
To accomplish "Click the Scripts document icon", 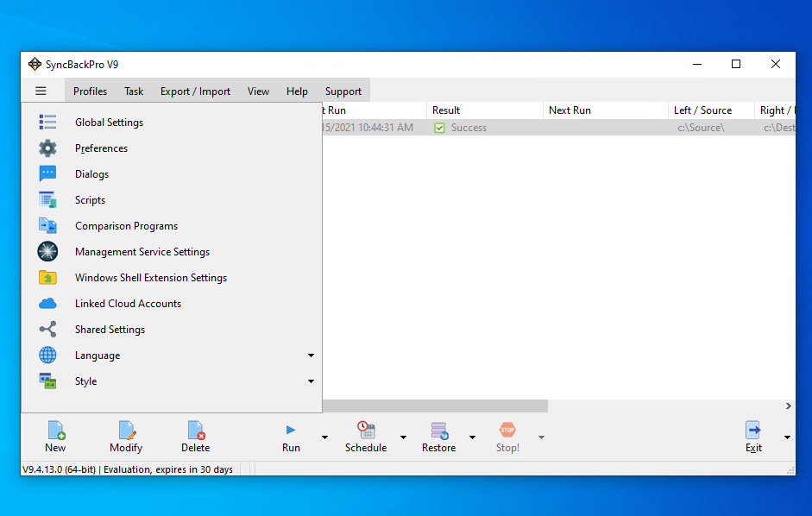I will (x=47, y=199).
